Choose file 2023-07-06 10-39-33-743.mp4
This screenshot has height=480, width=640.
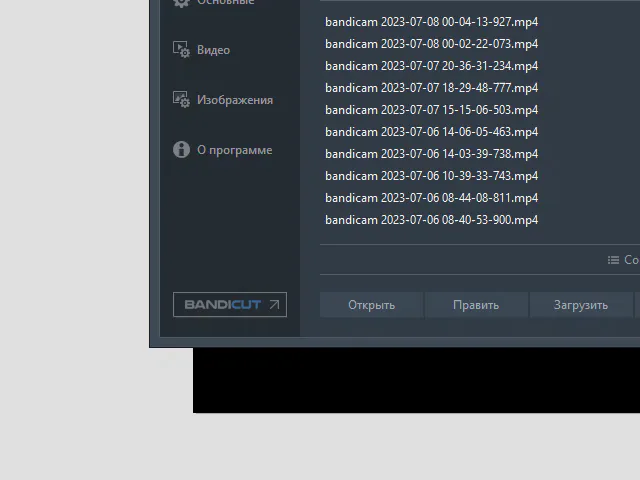pos(431,176)
